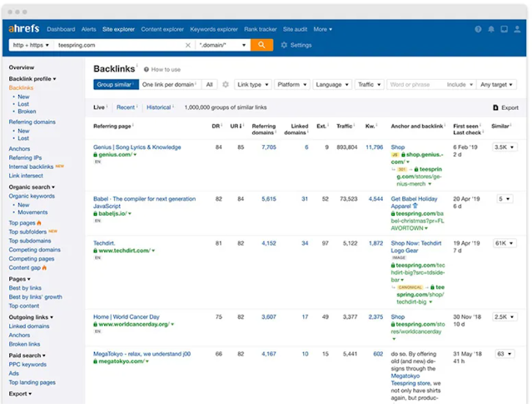Click the monitor icon in header

505,29
